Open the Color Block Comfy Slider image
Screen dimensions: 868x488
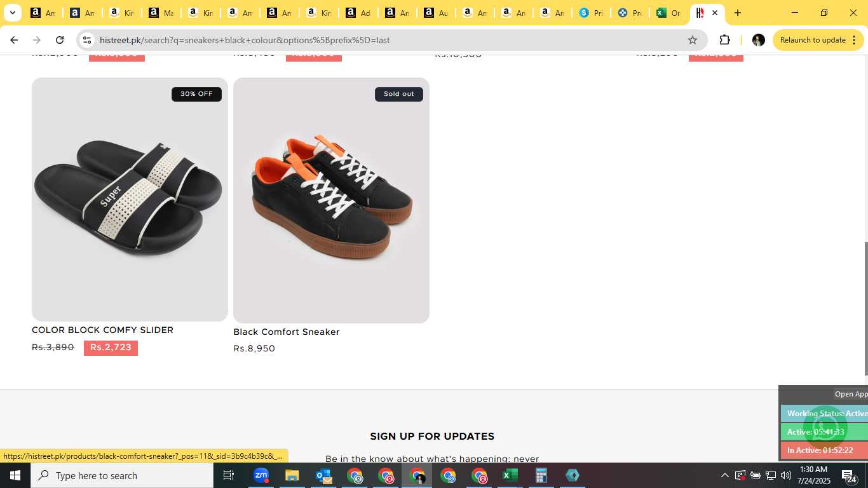(130, 200)
